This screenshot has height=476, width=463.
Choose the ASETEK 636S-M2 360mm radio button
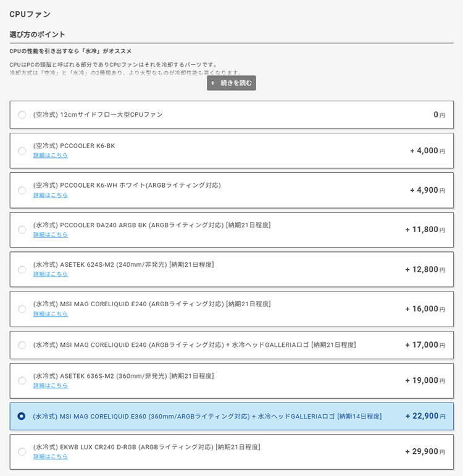tap(22, 380)
